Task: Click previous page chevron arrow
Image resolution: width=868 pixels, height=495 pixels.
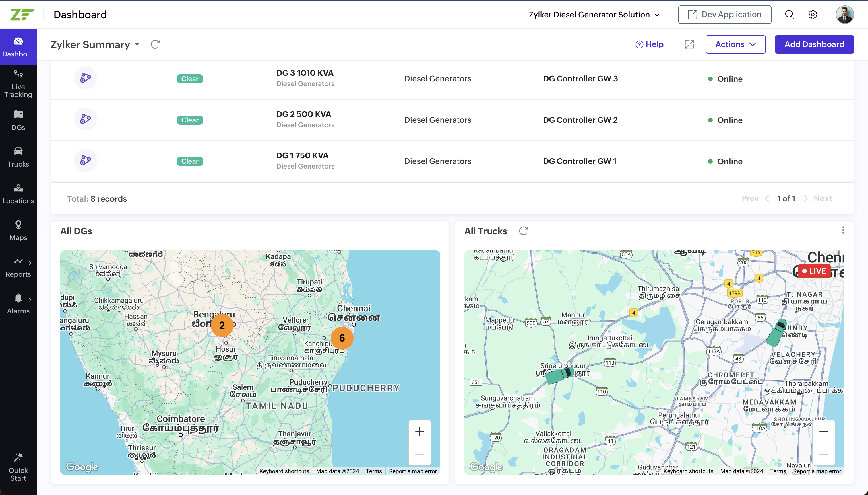Action: tap(767, 198)
